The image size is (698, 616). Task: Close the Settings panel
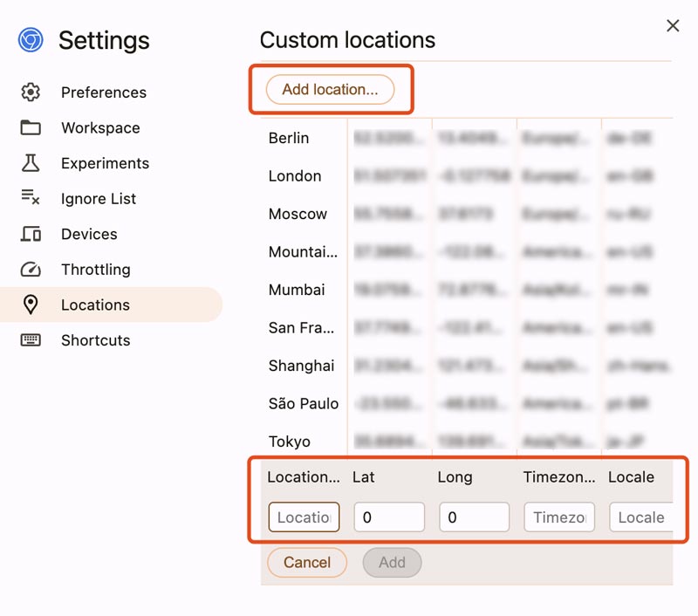pyautogui.click(x=673, y=26)
